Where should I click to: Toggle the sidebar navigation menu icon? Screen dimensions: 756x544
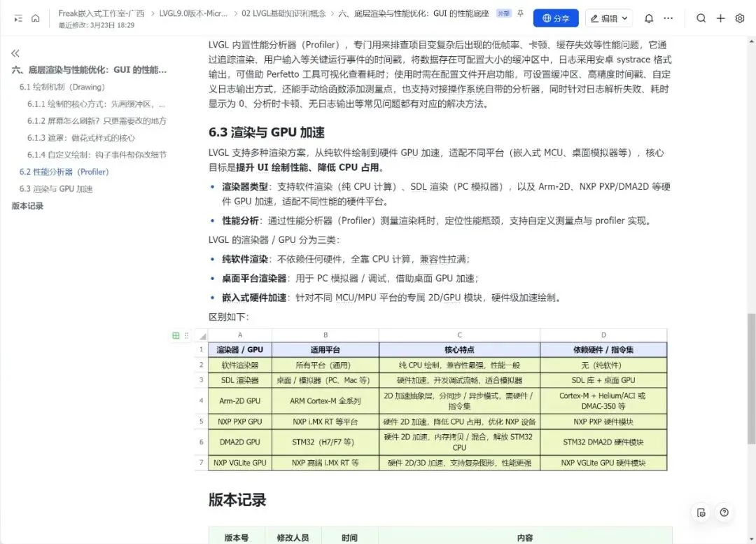coord(18,18)
